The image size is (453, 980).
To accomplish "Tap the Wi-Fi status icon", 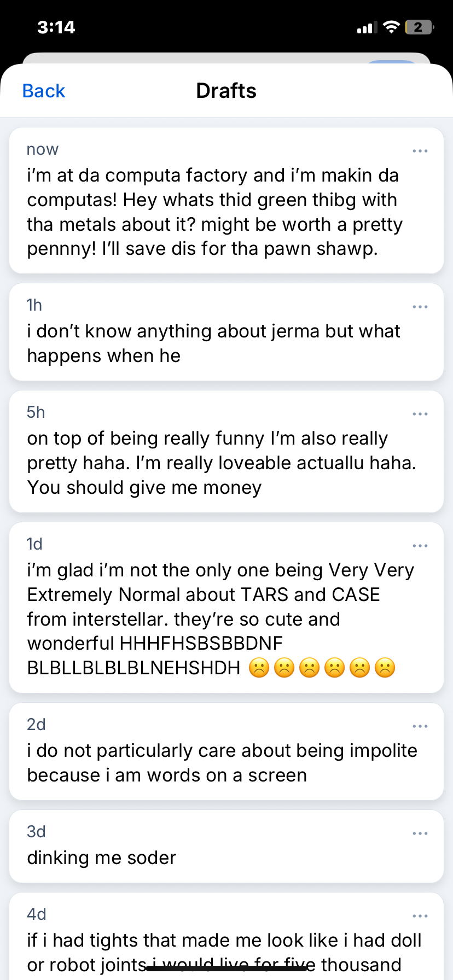I will point(391,27).
